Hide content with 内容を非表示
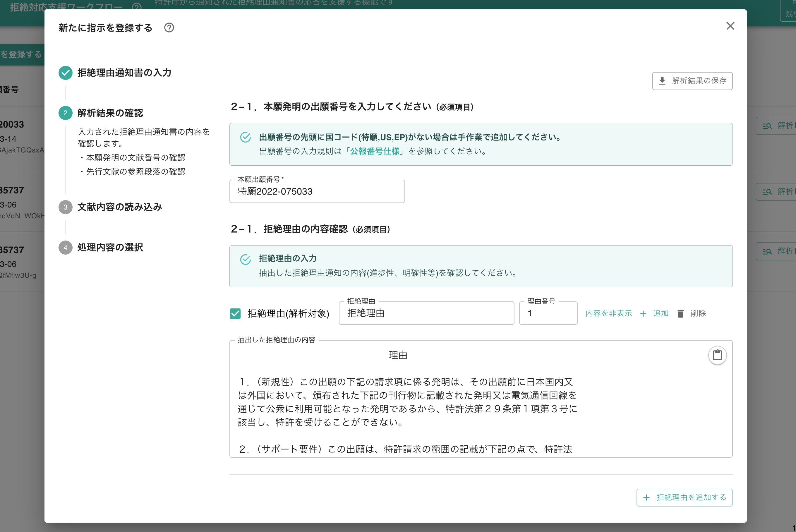 [608, 313]
